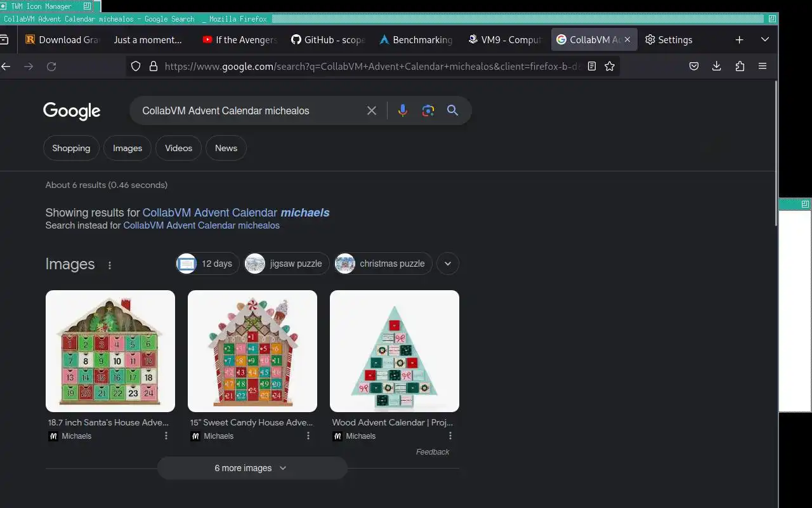Select the jigsaw puzzle image chip
The height and width of the screenshot is (508, 812).
coord(287,264)
